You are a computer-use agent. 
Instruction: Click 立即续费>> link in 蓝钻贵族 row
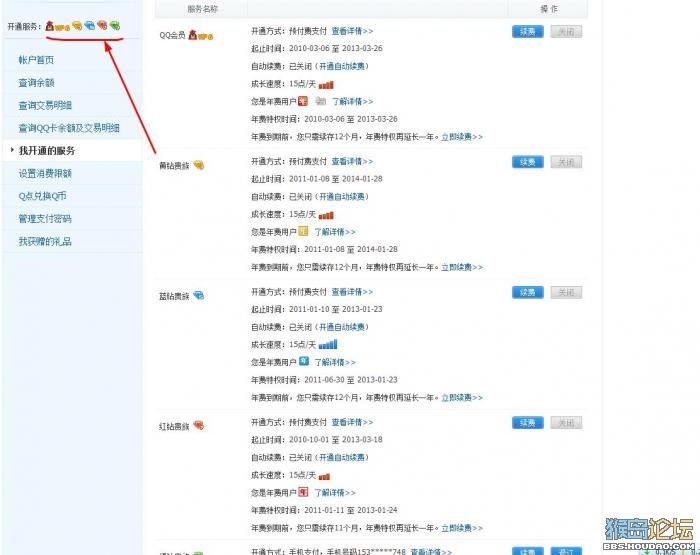(462, 398)
